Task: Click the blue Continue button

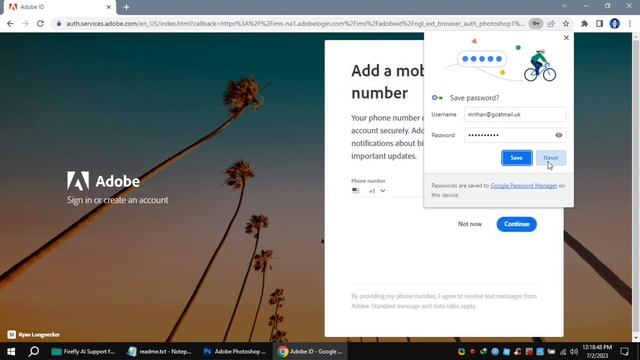Action: coord(516,224)
